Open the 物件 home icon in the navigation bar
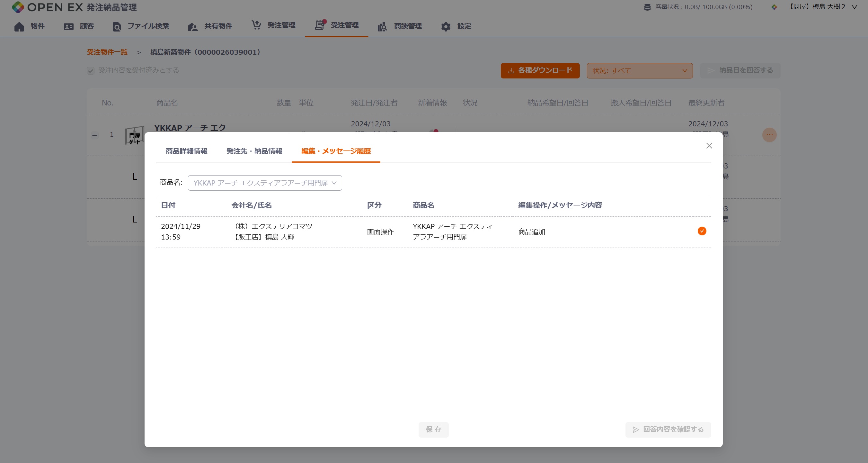 19,26
